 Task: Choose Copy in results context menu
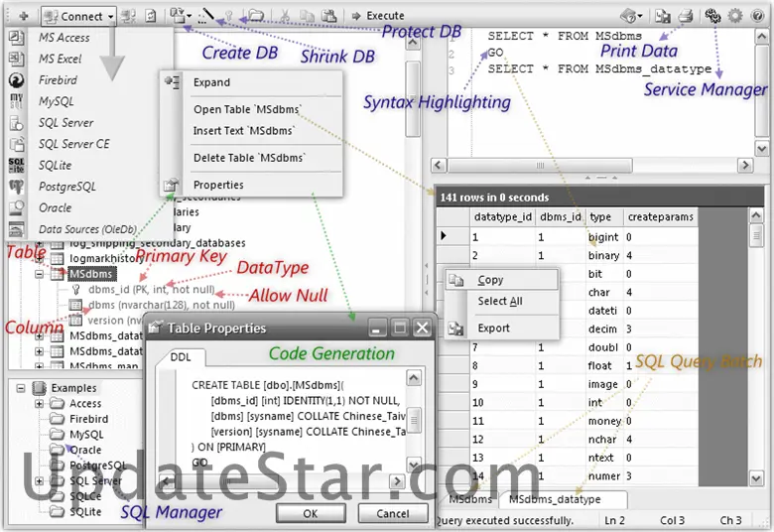(x=502, y=280)
